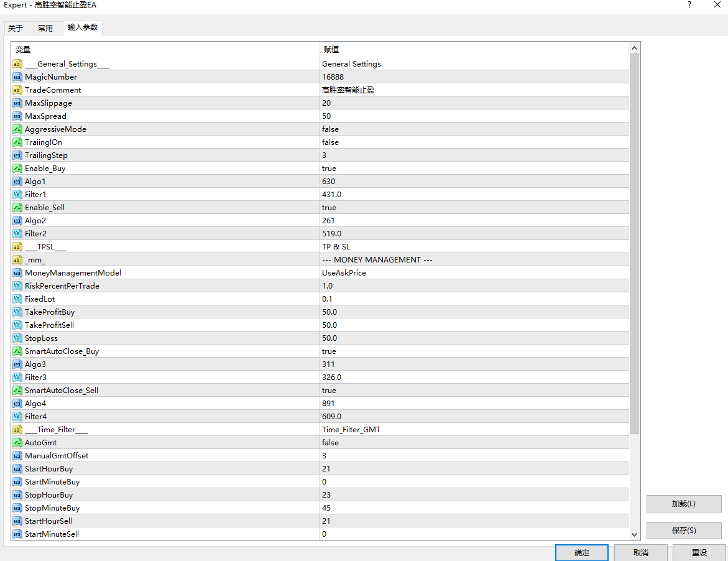The height and width of the screenshot is (561, 728).
Task: Click the string icon beside ___TPSL___
Action: pyautogui.click(x=17, y=246)
